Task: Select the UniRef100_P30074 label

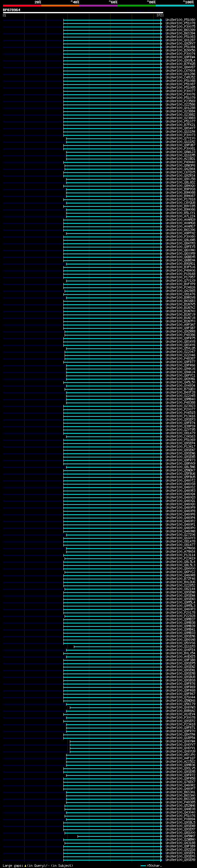Action: coord(180,54)
